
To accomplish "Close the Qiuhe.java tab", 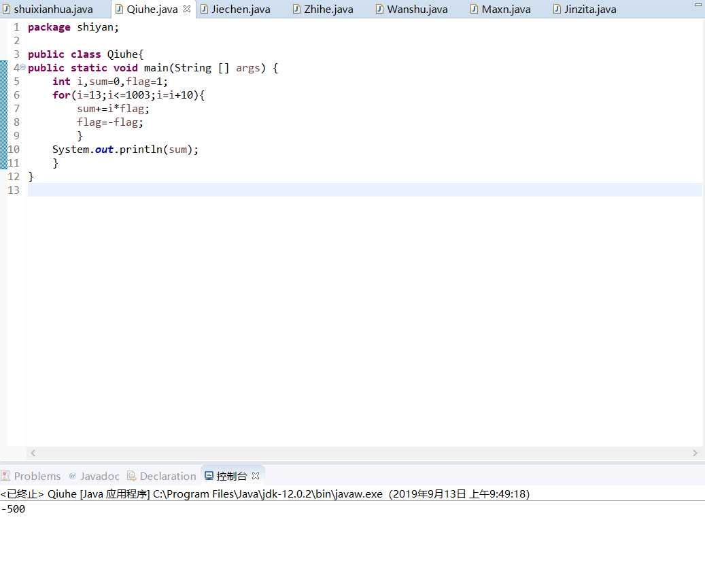I will point(187,9).
